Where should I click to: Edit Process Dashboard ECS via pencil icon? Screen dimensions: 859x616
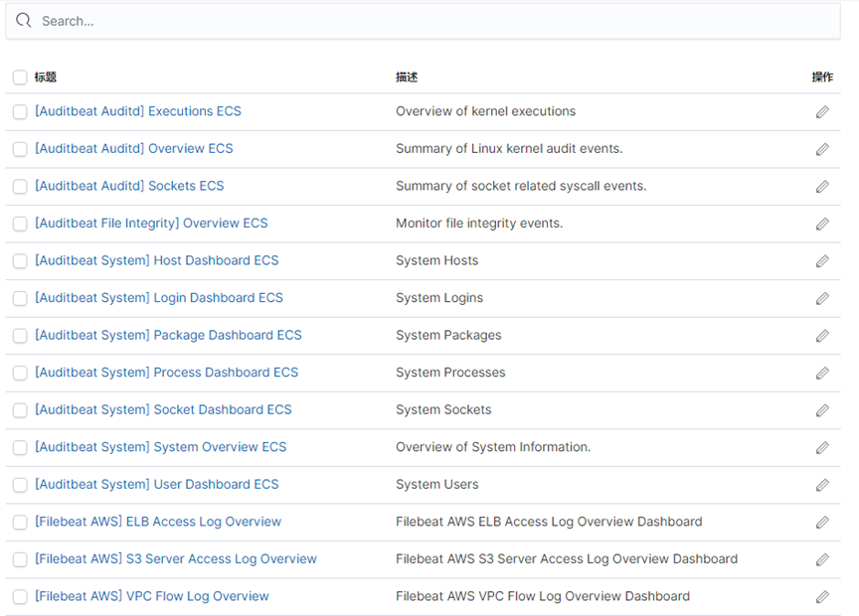pos(822,373)
